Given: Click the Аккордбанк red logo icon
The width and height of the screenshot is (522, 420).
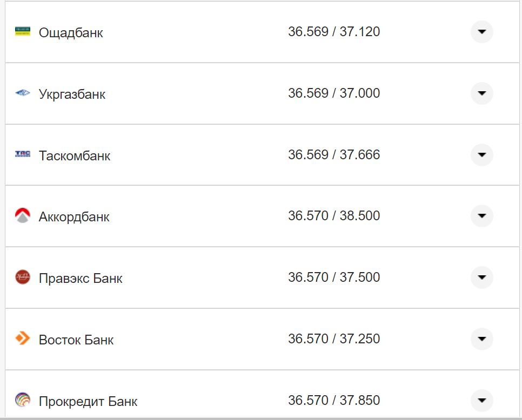Looking at the screenshot, I should click(x=23, y=216).
